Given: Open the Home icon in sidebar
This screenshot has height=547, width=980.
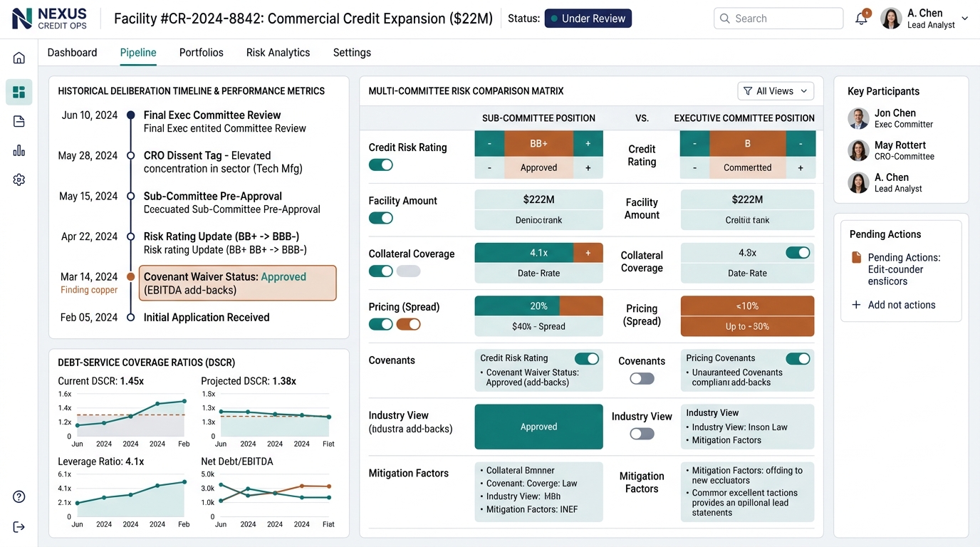Looking at the screenshot, I should point(19,58).
